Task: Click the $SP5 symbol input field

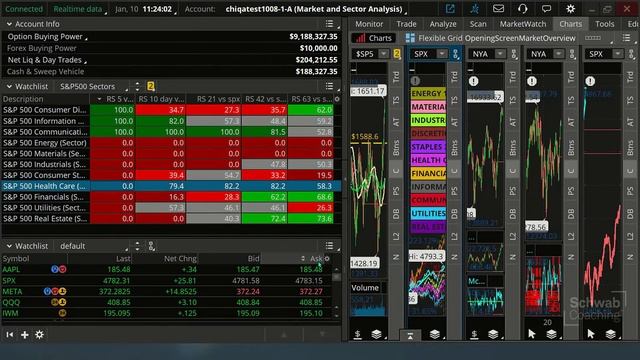Action: pos(365,53)
